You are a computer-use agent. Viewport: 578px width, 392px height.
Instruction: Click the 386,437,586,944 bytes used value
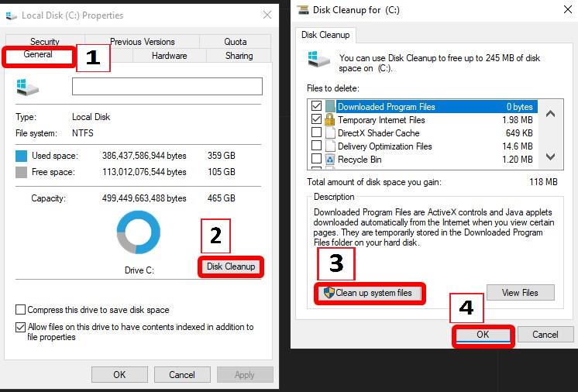point(144,156)
